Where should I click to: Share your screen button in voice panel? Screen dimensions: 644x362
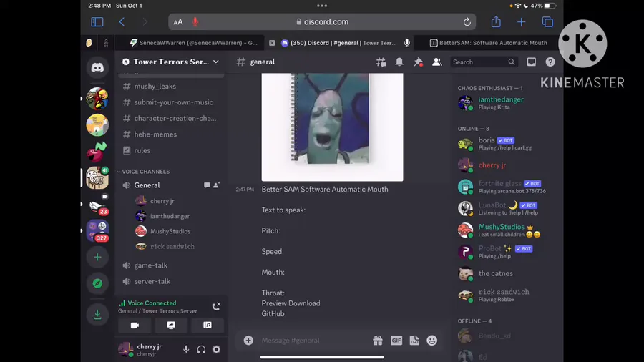[x=171, y=325]
